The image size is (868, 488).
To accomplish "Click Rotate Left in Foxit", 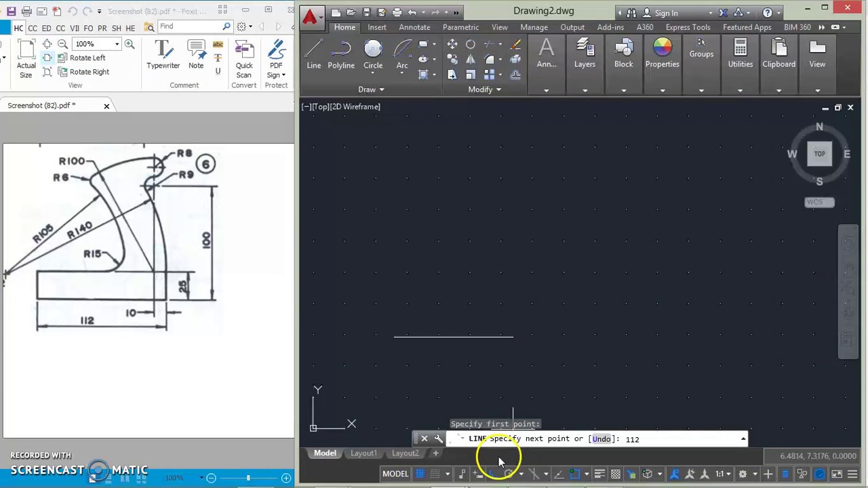I will tap(81, 58).
